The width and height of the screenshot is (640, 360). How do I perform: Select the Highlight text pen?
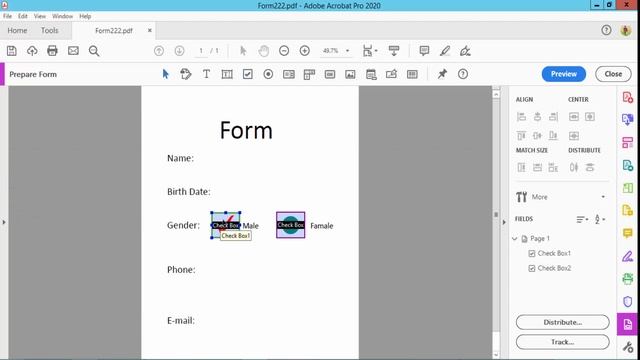444,51
